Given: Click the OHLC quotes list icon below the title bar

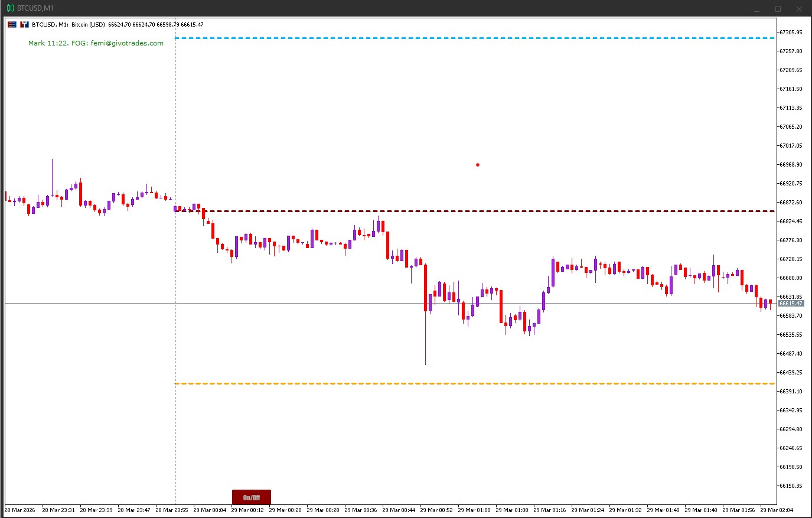Looking at the screenshot, I should tap(11, 24).
